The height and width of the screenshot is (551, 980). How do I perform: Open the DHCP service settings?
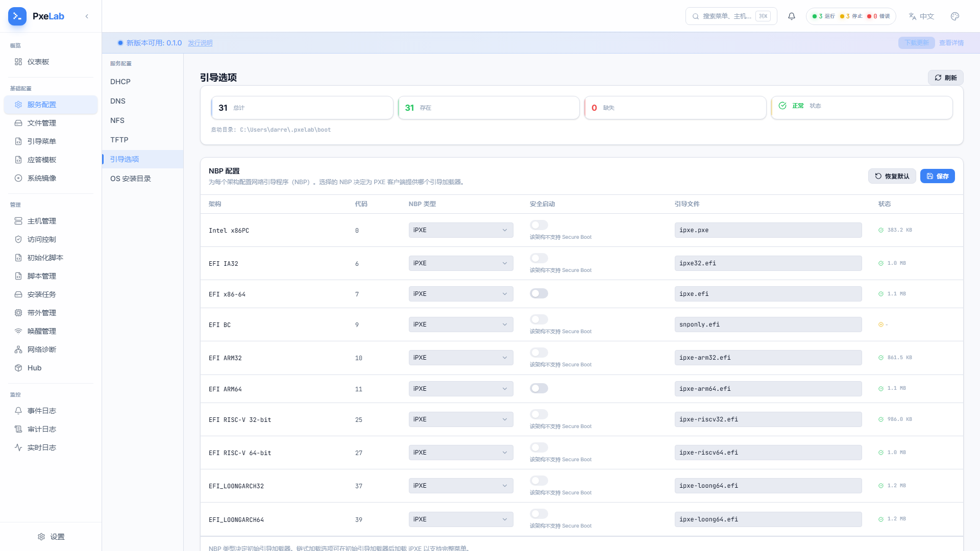[x=143, y=82]
